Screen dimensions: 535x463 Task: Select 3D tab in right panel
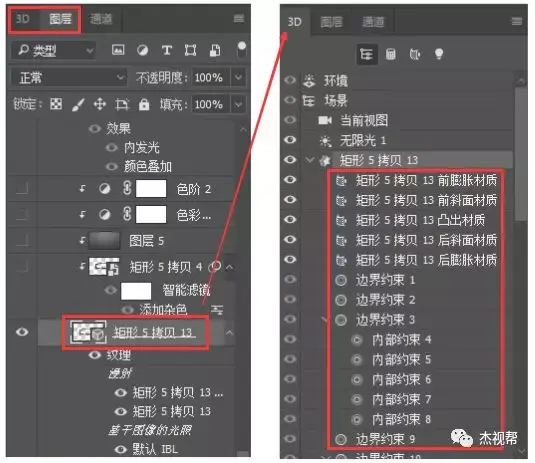(294, 22)
